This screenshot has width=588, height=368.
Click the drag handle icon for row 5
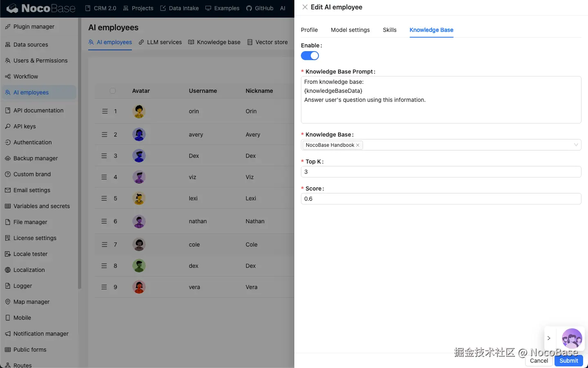(105, 198)
